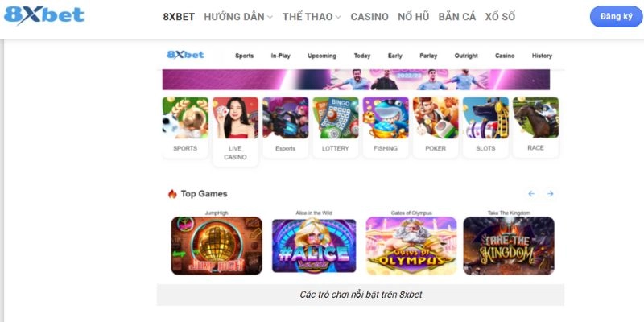
Task: Open the Gates of Olympus game thumbnail
Action: pyautogui.click(x=411, y=246)
